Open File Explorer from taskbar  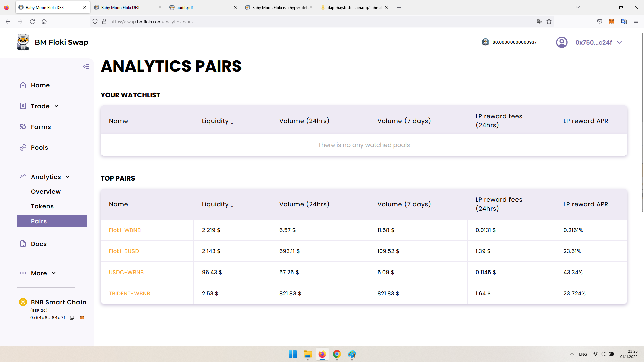pos(308,354)
